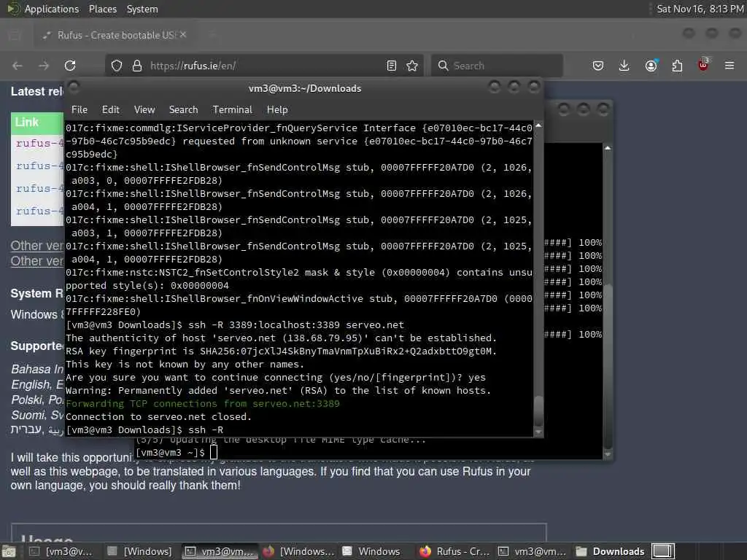Open the Pocket save icon

tap(598, 66)
